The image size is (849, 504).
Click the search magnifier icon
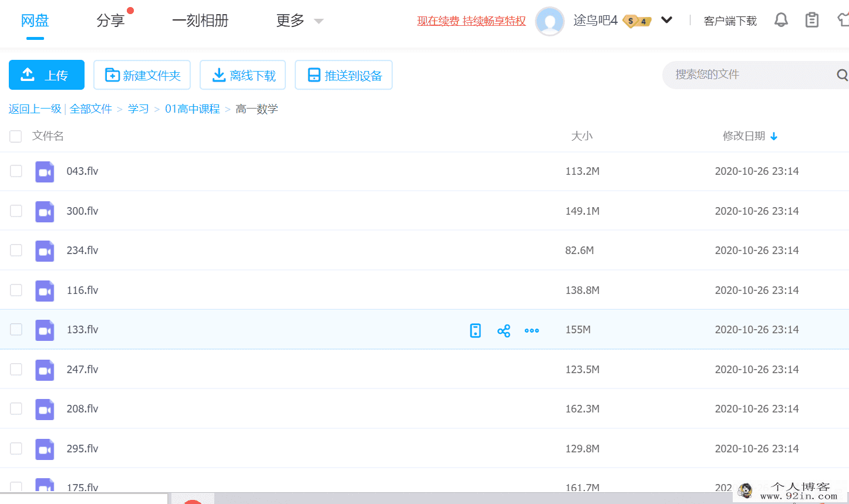click(843, 75)
